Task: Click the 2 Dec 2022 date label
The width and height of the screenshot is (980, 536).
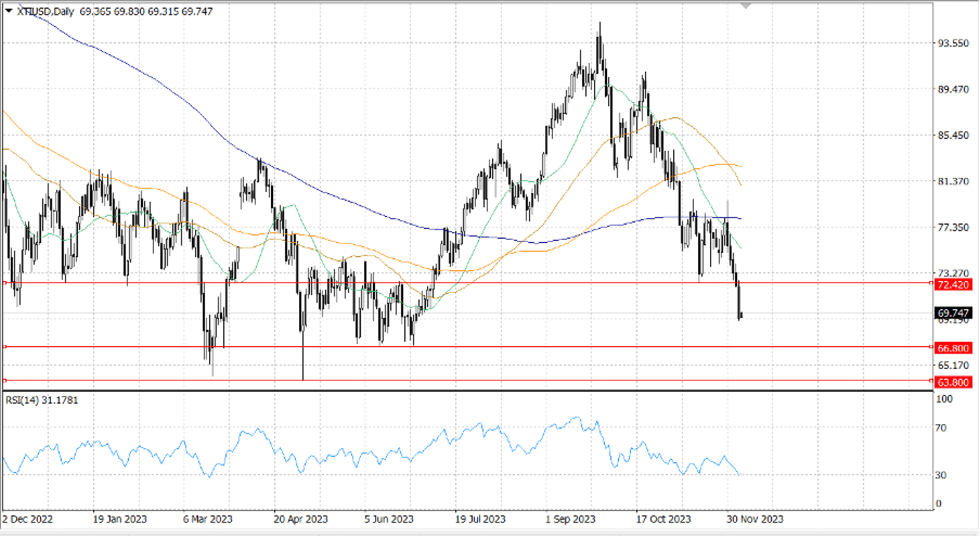Action: (28, 519)
